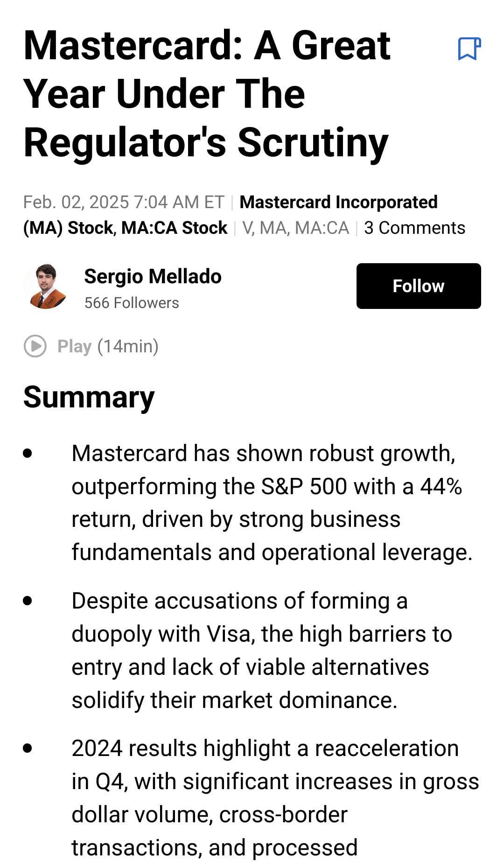Tap Sergio Mellado's profile photo

[45, 287]
